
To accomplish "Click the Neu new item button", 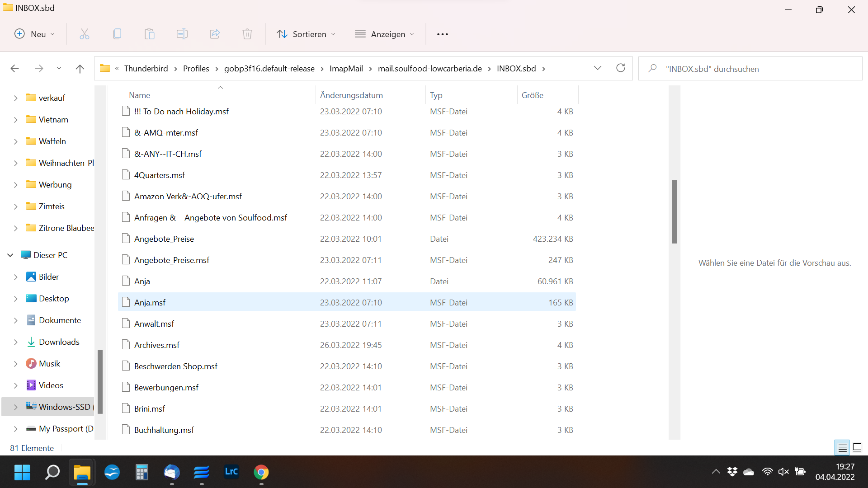I will coord(35,34).
